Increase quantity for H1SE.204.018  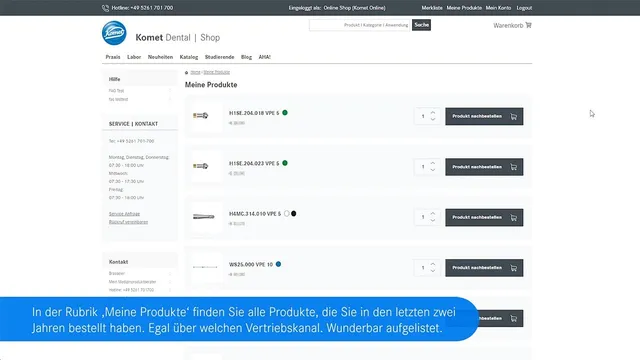(x=433, y=113)
